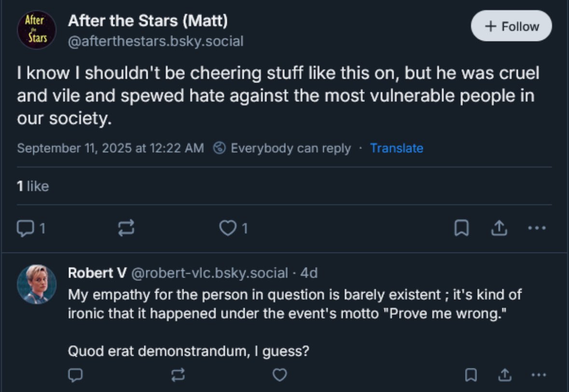The height and width of the screenshot is (392, 569).
Task: Share the main post
Action: point(499,228)
